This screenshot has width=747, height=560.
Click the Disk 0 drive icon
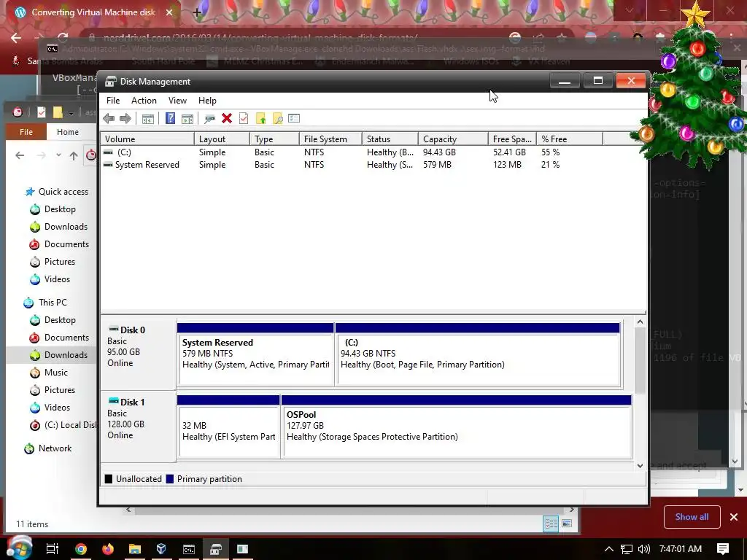click(113, 329)
